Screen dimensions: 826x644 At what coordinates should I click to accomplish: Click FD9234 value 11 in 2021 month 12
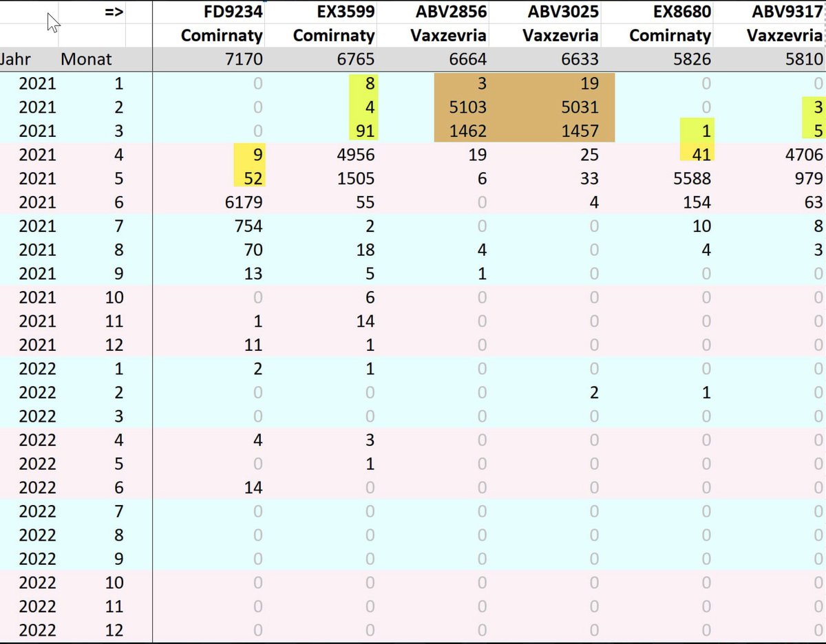(x=253, y=345)
